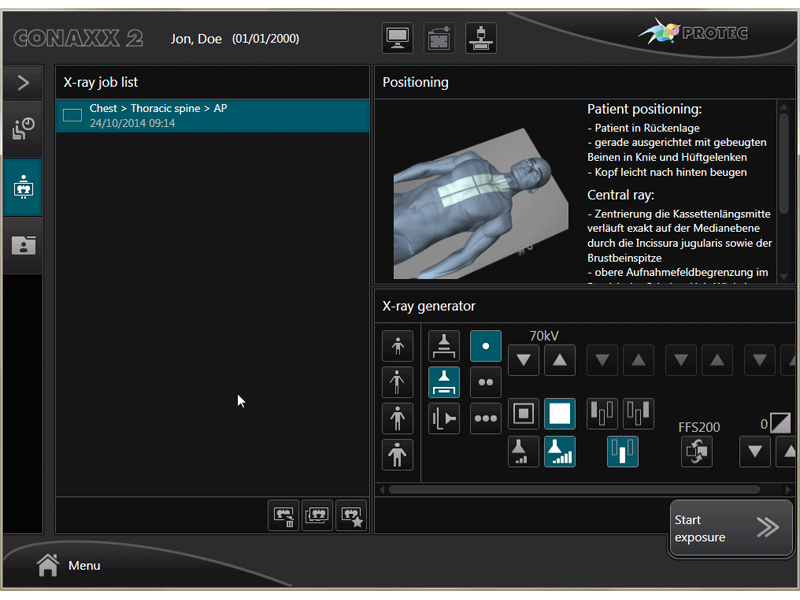Decrease the 70kV value with down arrow
800x600 pixels.
(524, 360)
